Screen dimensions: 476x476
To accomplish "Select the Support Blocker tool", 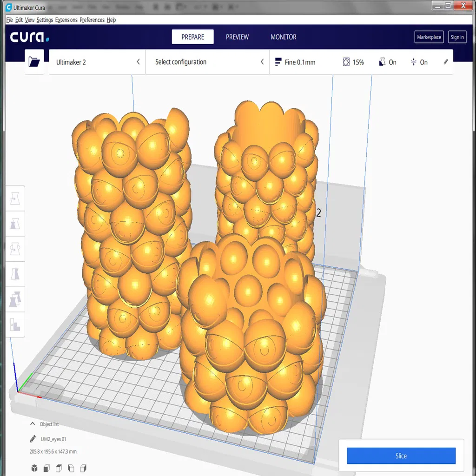I will click(x=15, y=324).
